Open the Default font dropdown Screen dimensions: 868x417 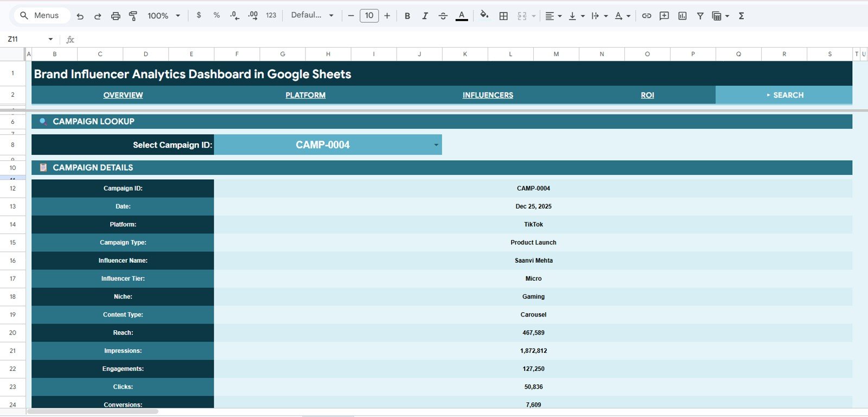(x=312, y=15)
